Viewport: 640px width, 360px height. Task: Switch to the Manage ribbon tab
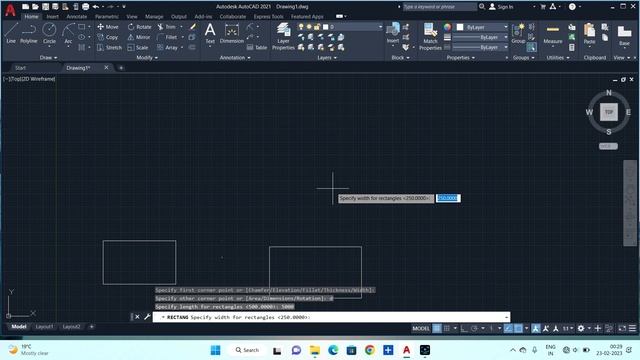tap(154, 17)
